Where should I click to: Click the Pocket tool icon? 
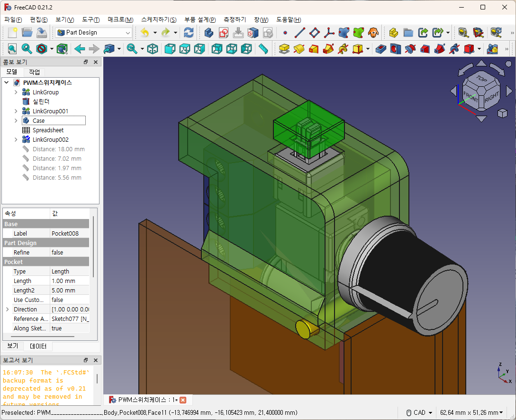tap(381, 49)
